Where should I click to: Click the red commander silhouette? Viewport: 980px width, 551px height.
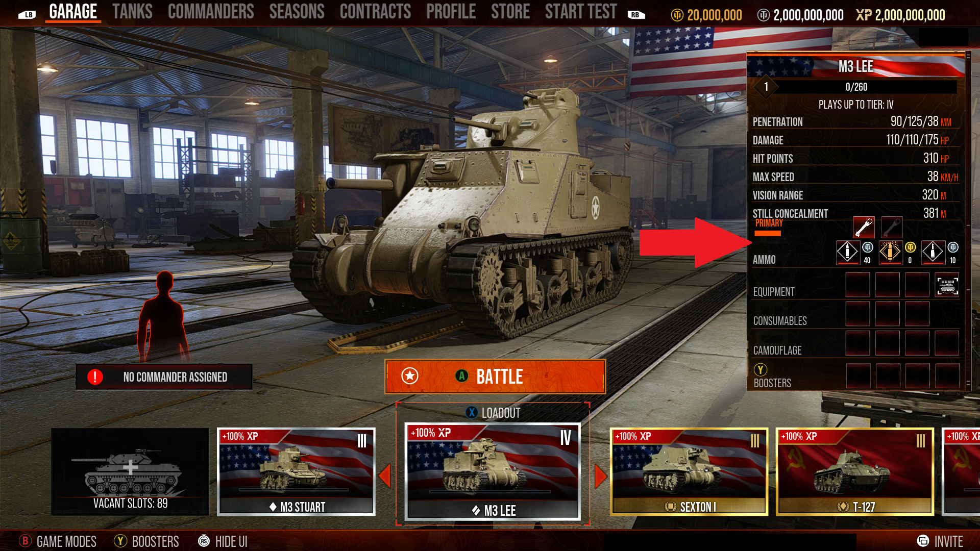tap(162, 316)
